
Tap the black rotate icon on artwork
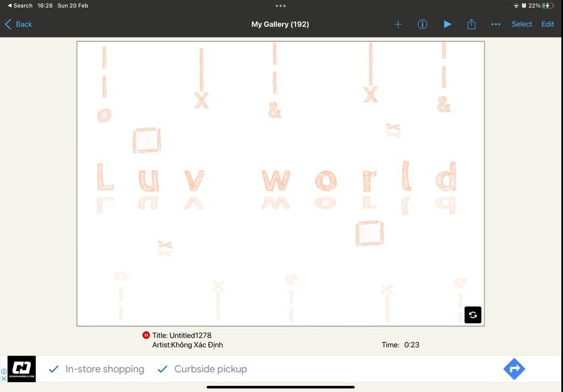(473, 315)
